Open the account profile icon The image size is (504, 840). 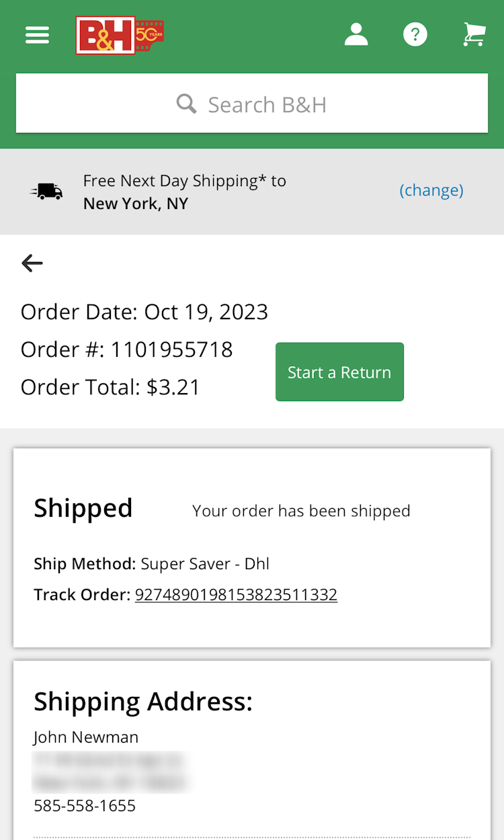(x=356, y=34)
